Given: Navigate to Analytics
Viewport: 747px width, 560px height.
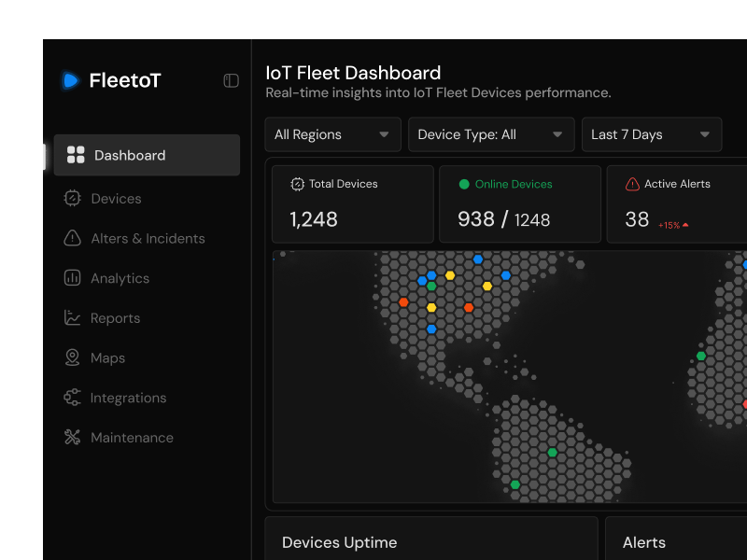Looking at the screenshot, I should coord(120,278).
